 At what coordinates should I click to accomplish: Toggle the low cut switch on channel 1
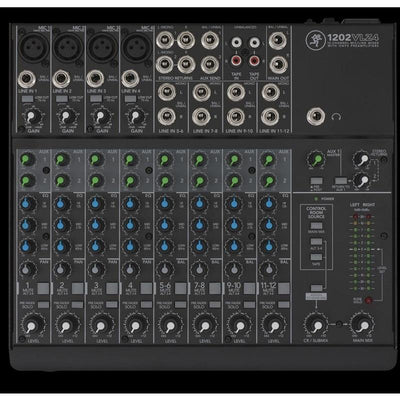27,99
